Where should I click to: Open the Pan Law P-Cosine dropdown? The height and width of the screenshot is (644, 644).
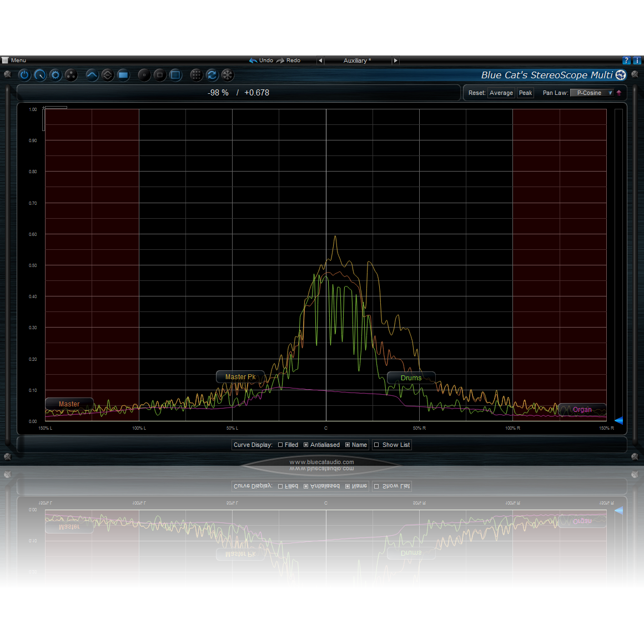pyautogui.click(x=592, y=93)
